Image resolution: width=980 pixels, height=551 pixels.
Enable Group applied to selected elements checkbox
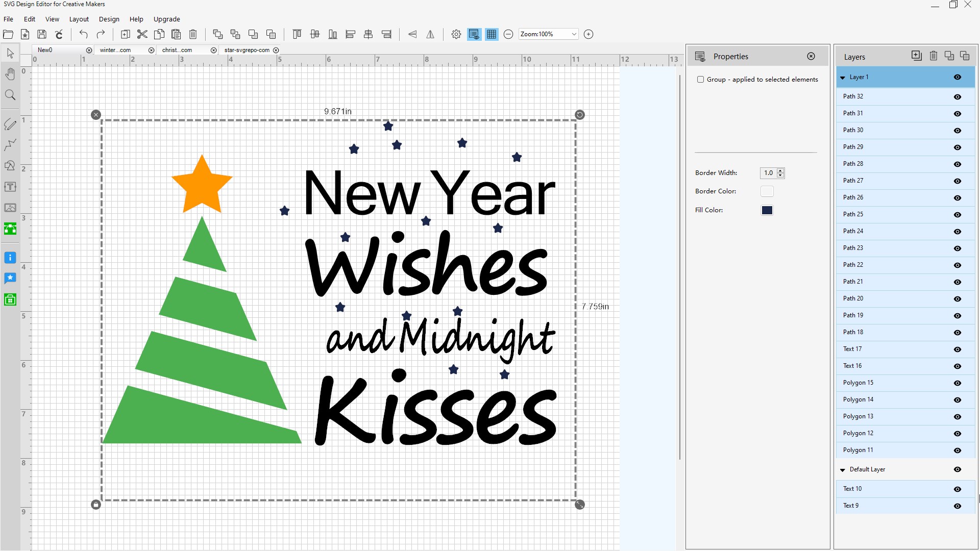[701, 80]
